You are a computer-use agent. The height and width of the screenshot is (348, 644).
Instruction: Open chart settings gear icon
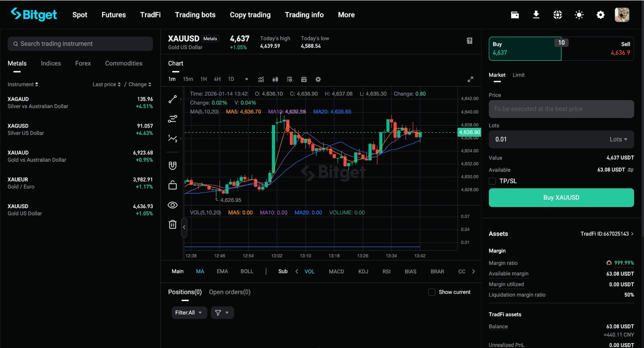(x=318, y=79)
